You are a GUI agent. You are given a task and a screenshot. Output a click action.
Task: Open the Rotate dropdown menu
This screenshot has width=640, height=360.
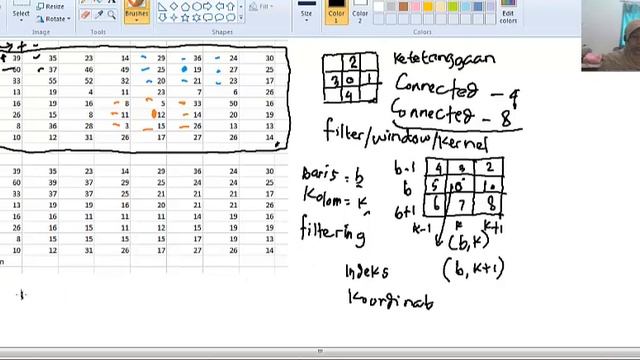point(53,19)
